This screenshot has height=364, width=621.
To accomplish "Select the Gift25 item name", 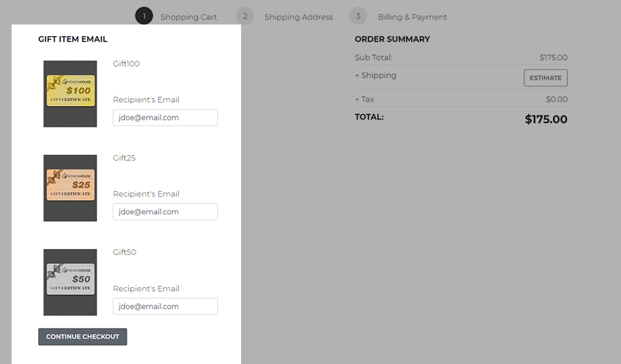I will tap(124, 158).
